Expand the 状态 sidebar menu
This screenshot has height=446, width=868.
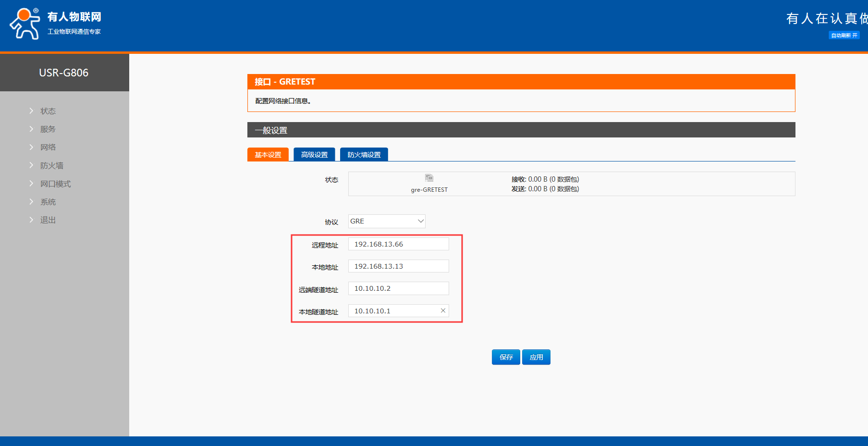pyautogui.click(x=48, y=111)
